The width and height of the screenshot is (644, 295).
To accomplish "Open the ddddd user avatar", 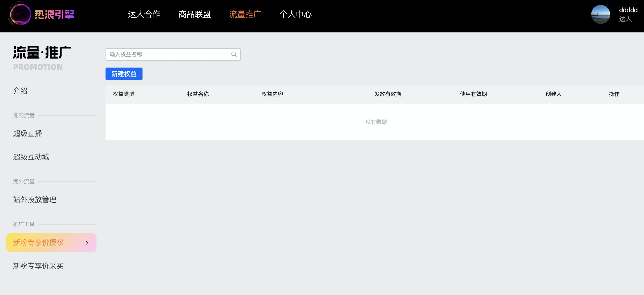I will [x=600, y=14].
